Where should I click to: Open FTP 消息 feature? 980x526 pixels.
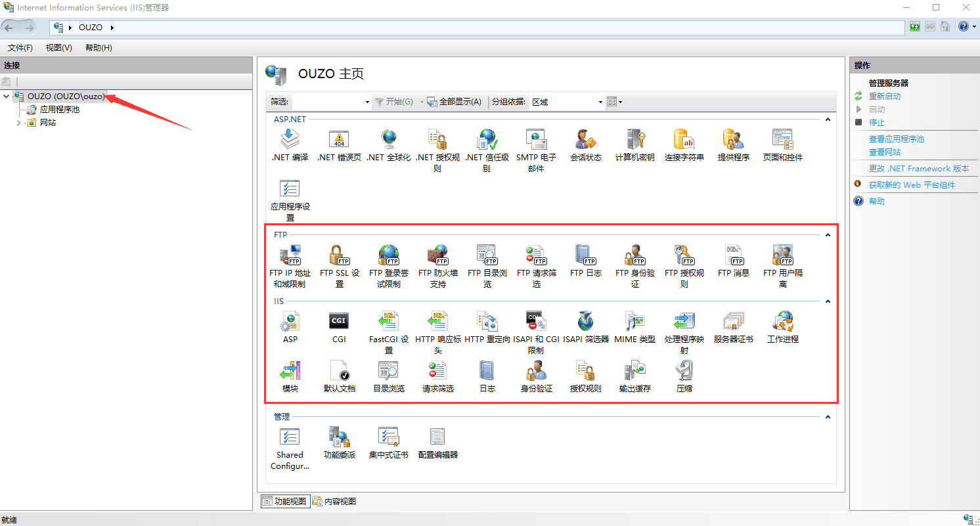pyautogui.click(x=733, y=261)
